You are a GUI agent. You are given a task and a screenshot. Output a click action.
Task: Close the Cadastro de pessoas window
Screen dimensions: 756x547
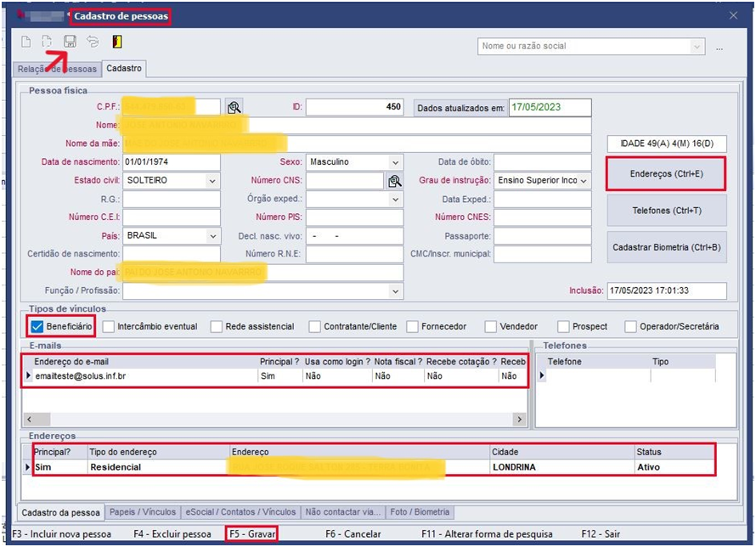tap(733, 15)
